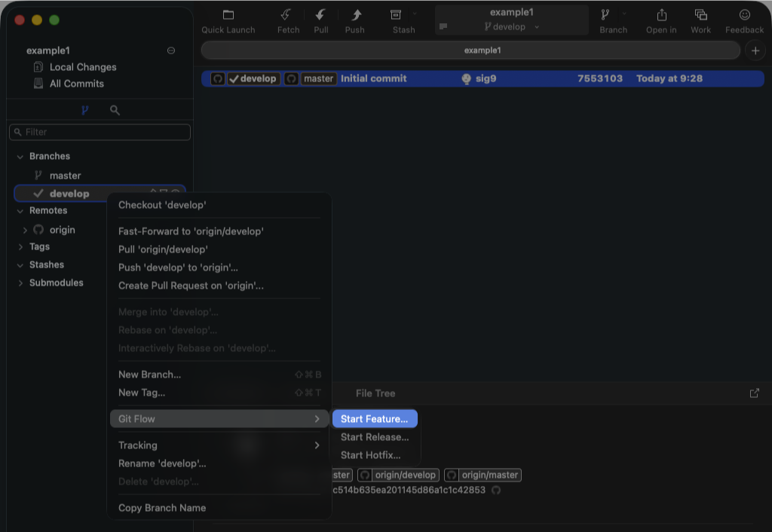
Task: Click the Open in share icon
Action: [x=661, y=15]
